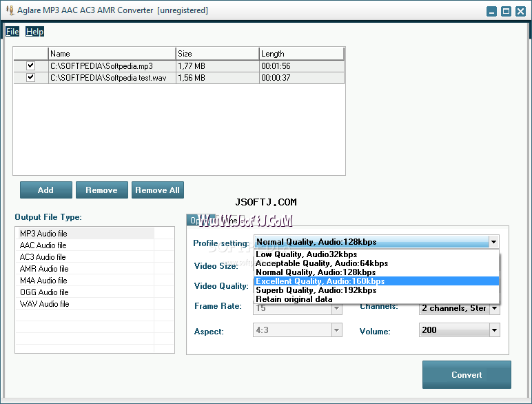The image size is (532, 404).
Task: Choose Excellent Quality, Audio:160kbps profile
Action: click(377, 281)
